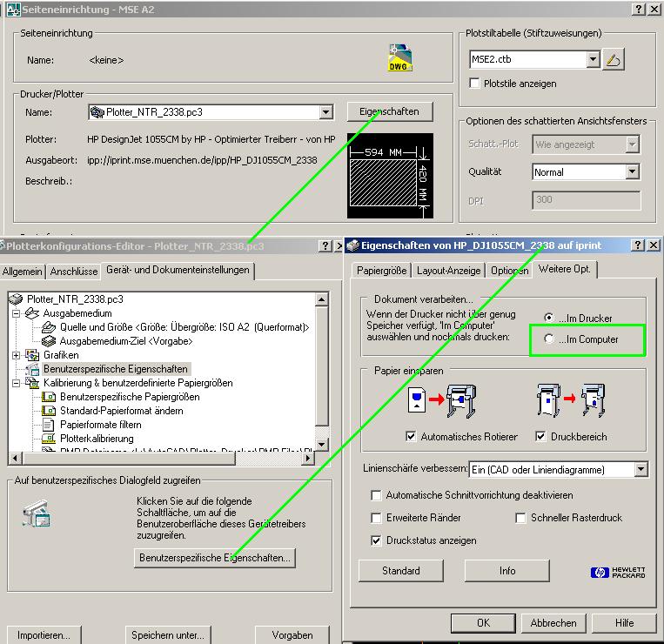Open the Optionen tab
664x644 pixels.
click(509, 271)
